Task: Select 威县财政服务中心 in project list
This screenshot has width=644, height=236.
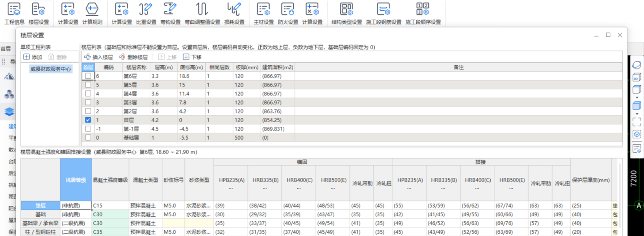Action: pos(51,69)
